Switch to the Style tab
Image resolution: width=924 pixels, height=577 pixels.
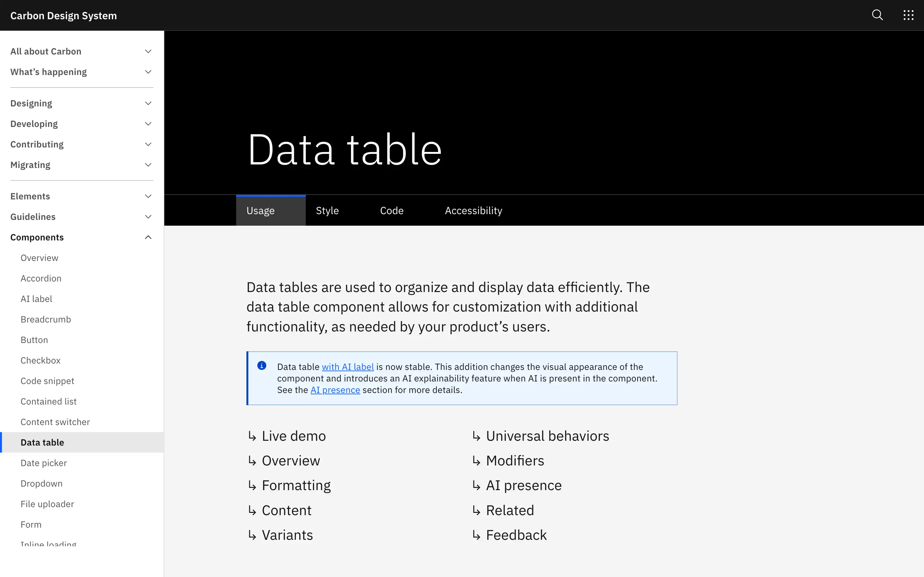327,210
